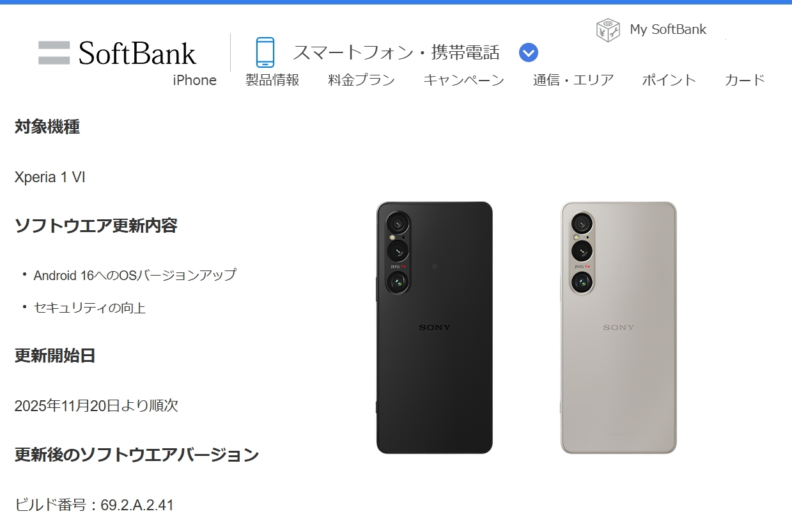Click the SoftBank logo

tap(117, 53)
